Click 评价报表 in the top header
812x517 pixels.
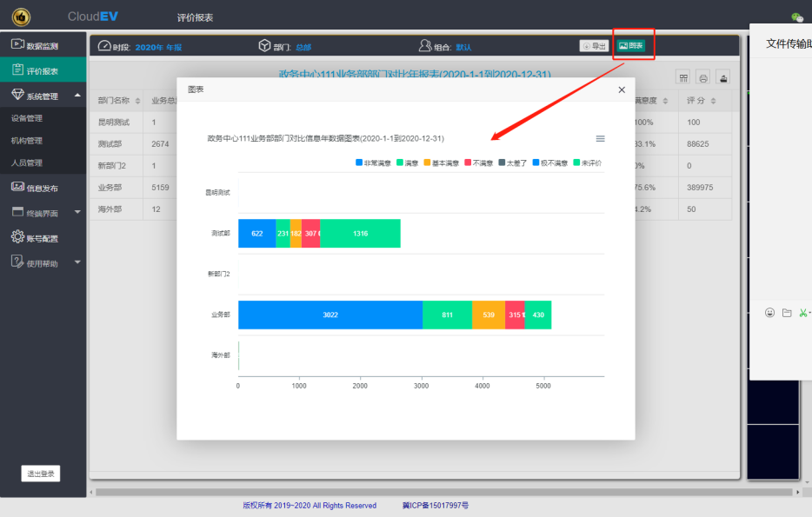click(195, 17)
